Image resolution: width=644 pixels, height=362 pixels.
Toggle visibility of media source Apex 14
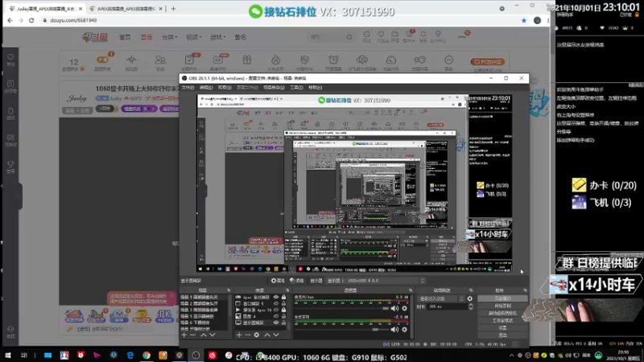point(276,310)
